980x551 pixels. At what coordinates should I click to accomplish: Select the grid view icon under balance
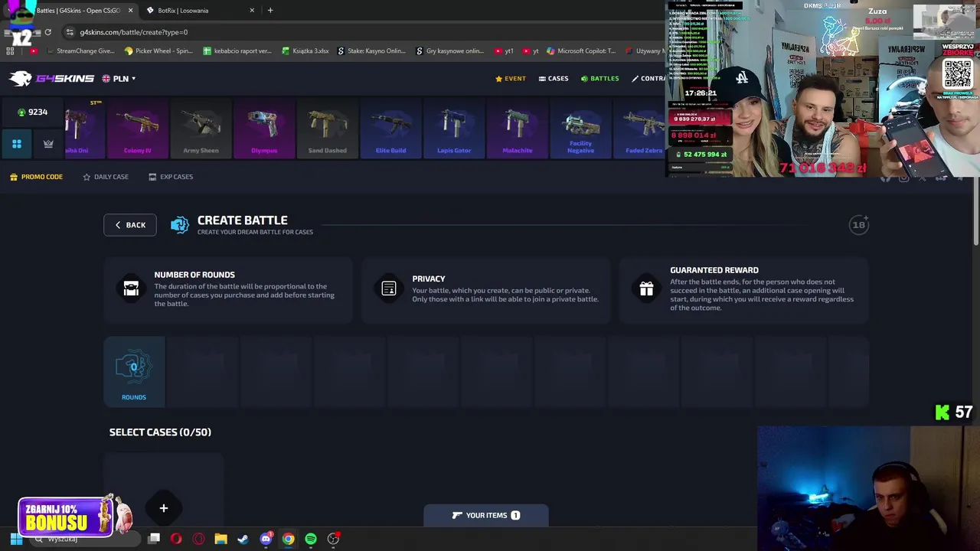17,144
